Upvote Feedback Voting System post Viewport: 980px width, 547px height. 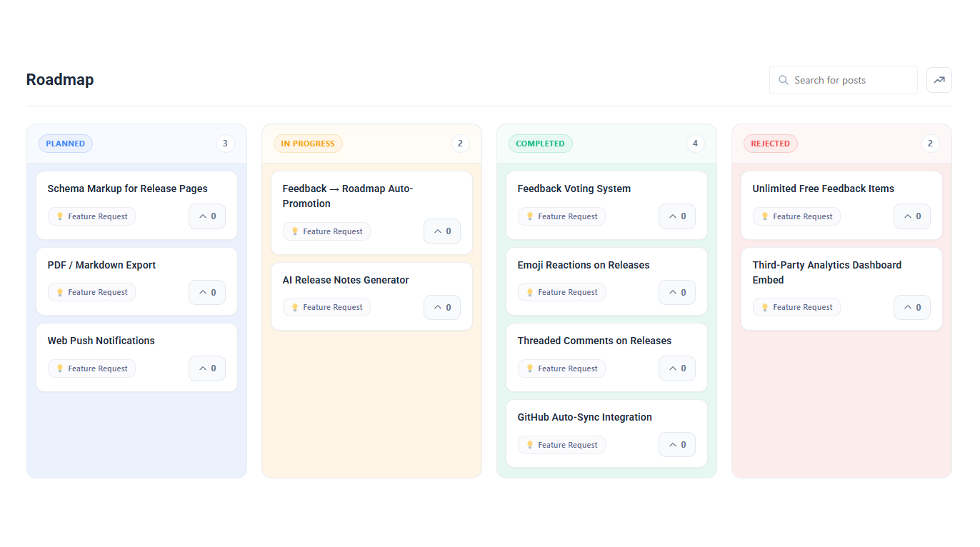point(677,216)
